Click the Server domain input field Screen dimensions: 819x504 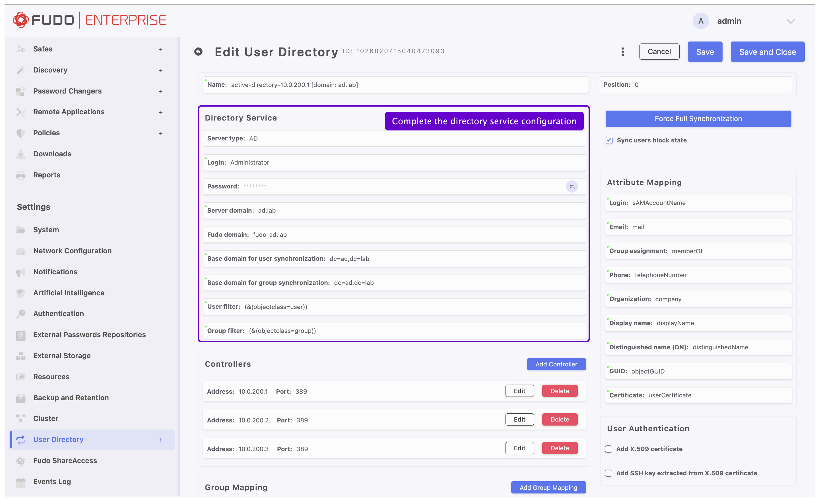400,210
